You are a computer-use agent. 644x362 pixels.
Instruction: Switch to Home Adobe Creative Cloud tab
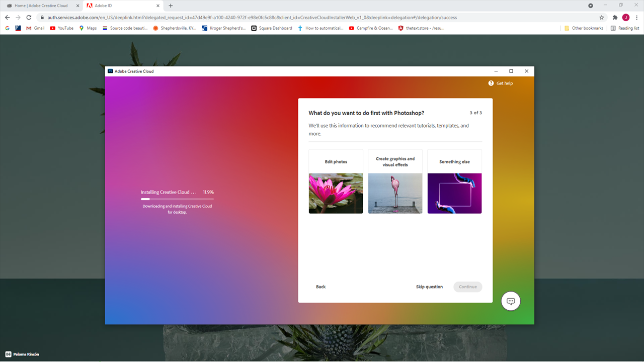click(41, 6)
